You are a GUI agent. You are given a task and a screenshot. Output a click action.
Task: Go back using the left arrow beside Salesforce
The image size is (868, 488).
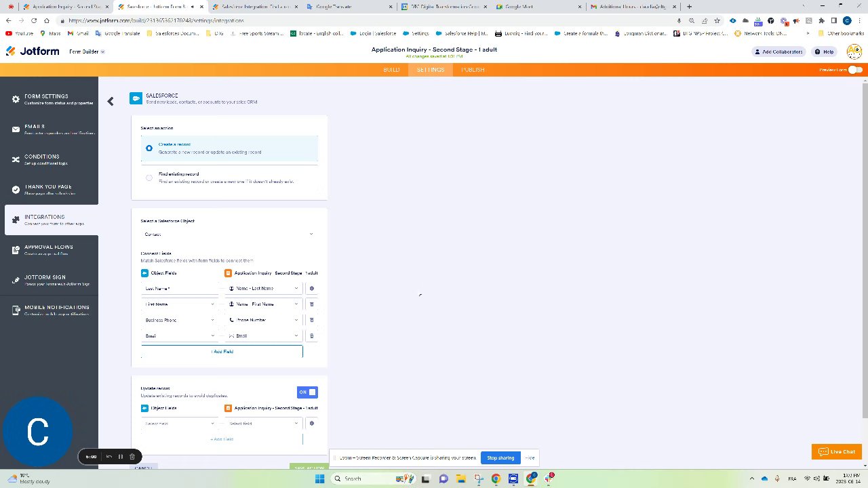(x=111, y=101)
